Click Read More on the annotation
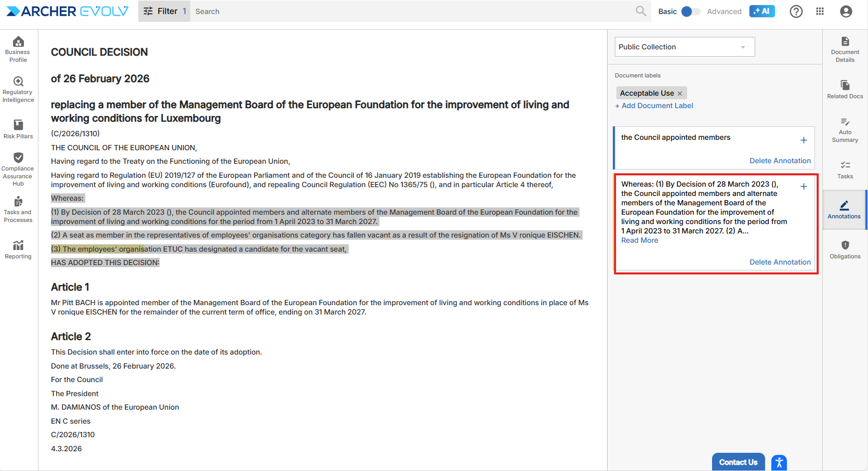This screenshot has width=868, height=471. pyautogui.click(x=639, y=240)
